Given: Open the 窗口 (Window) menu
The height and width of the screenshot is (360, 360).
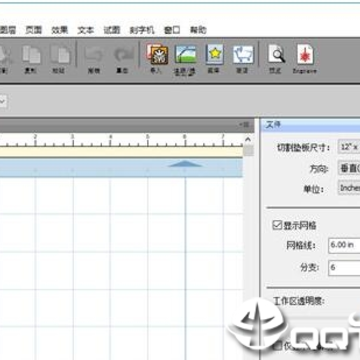Looking at the screenshot, I should point(172,30).
